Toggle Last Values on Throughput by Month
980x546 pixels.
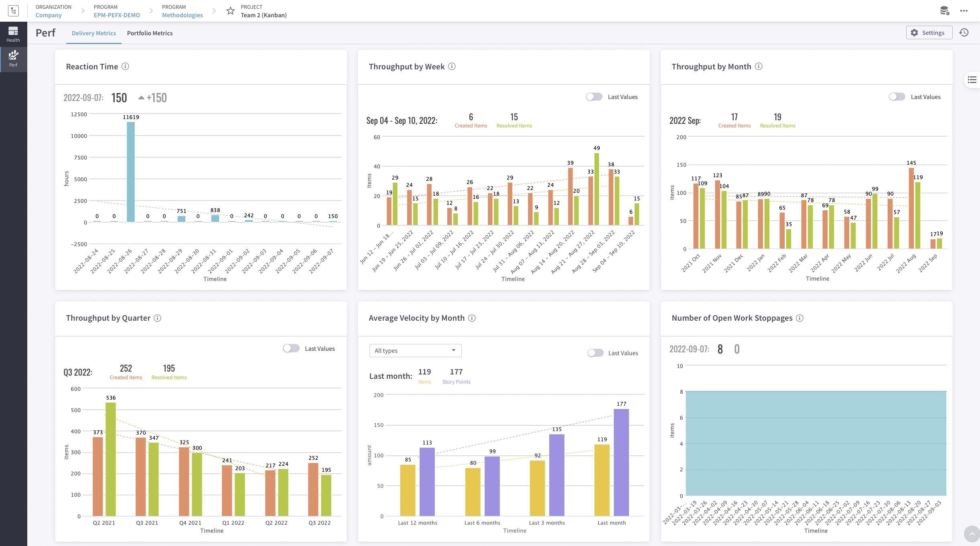(x=897, y=97)
